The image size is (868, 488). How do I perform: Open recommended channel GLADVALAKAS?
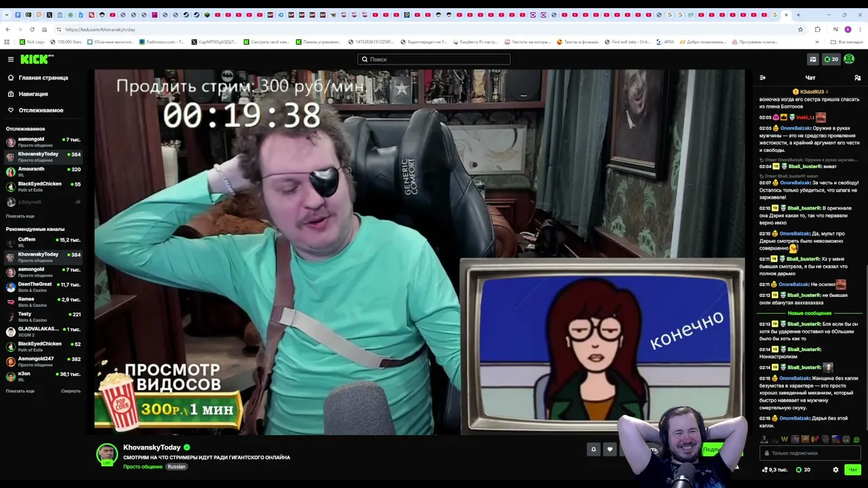tap(43, 331)
